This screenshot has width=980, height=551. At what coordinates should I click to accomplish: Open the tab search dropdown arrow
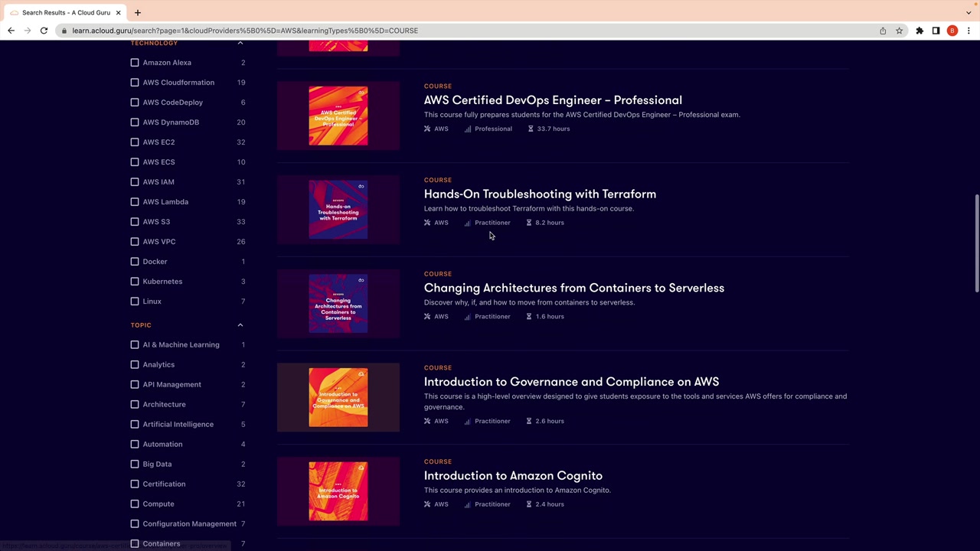point(969,12)
